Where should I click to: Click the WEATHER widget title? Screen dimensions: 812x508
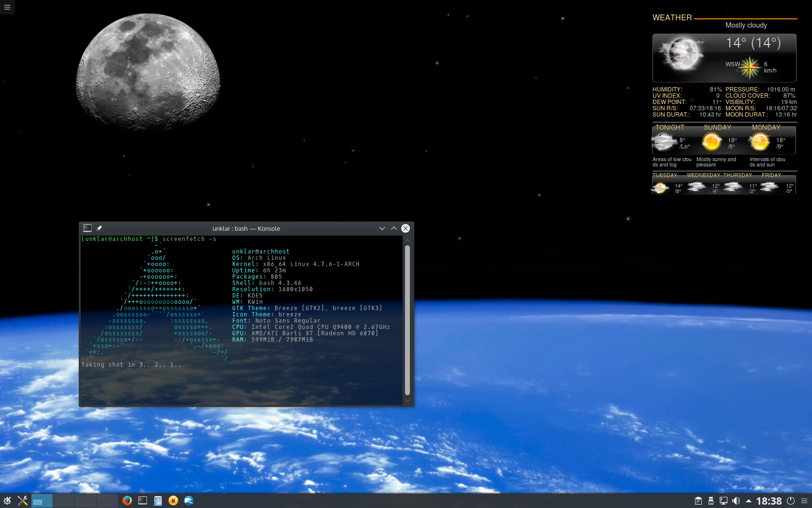coord(672,17)
